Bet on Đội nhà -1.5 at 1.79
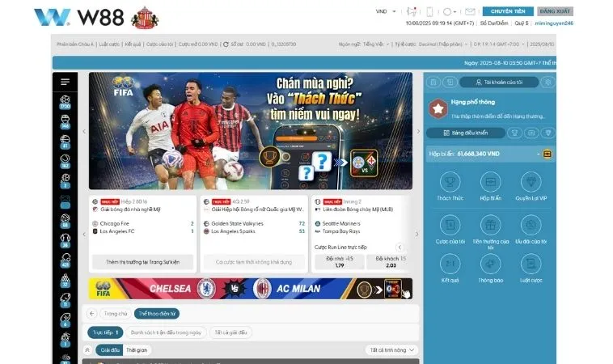613x364 pixels. (340, 262)
